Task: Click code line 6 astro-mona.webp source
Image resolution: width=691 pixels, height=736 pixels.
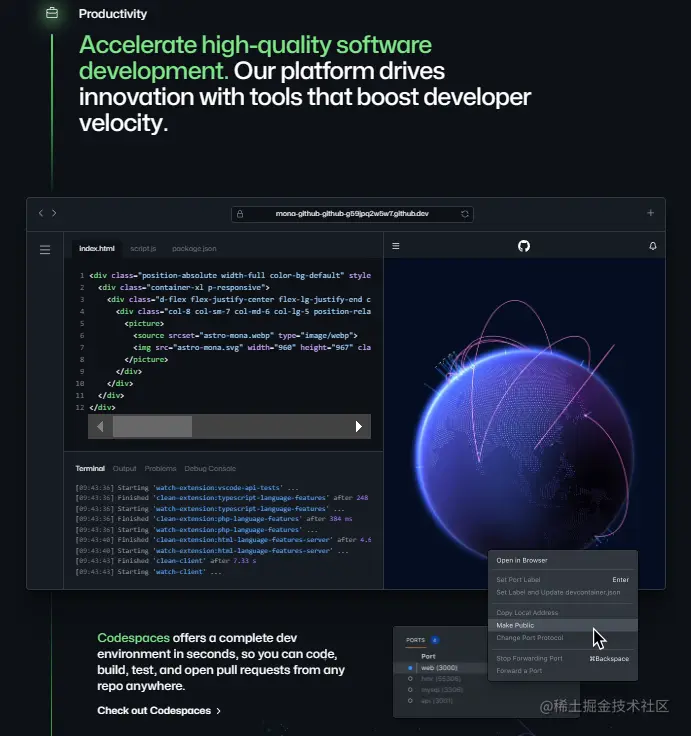Action: [x=246, y=336]
